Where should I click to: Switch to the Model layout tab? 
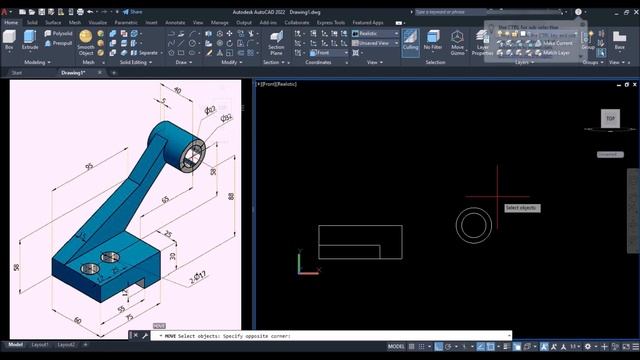coord(15,345)
